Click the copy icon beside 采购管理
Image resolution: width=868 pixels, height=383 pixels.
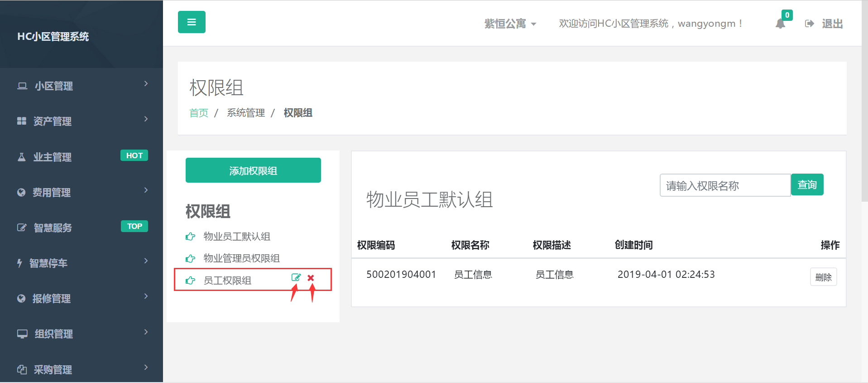pos(22,369)
